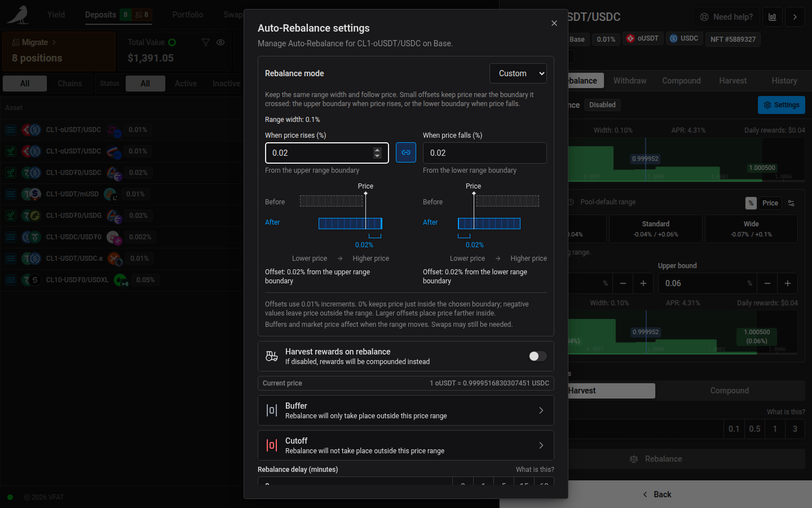
Task: Click the USDC token tag
Action: point(685,39)
